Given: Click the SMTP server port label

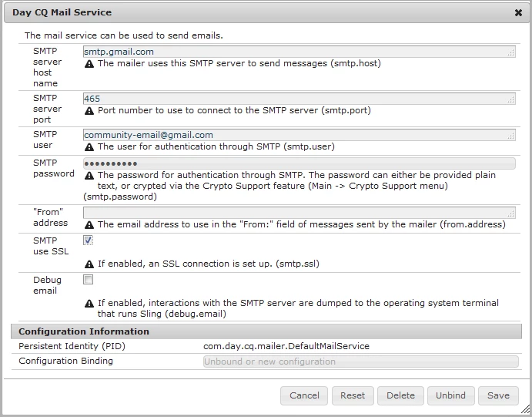Looking at the screenshot, I should coord(48,109).
